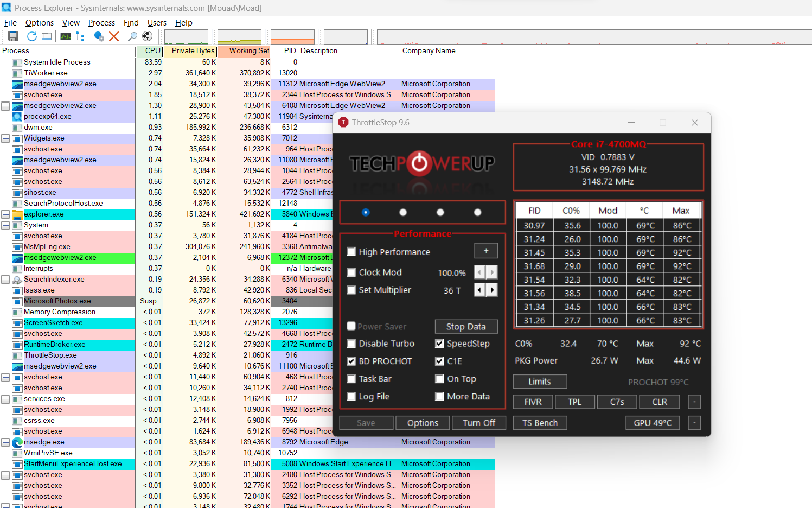Click High Performance plus button
Screen dimensions: 812x508
486,251
